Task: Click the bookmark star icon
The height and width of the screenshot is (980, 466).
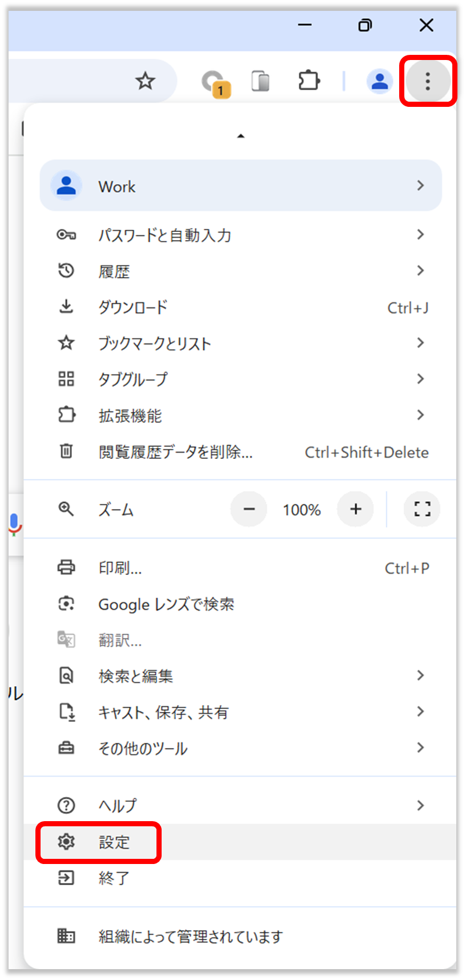Action: tap(145, 81)
